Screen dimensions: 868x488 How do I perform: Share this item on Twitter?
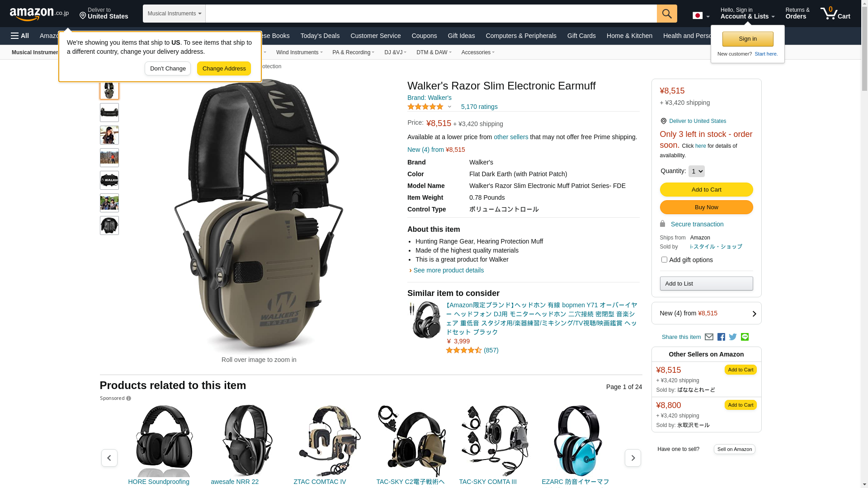coord(733,337)
